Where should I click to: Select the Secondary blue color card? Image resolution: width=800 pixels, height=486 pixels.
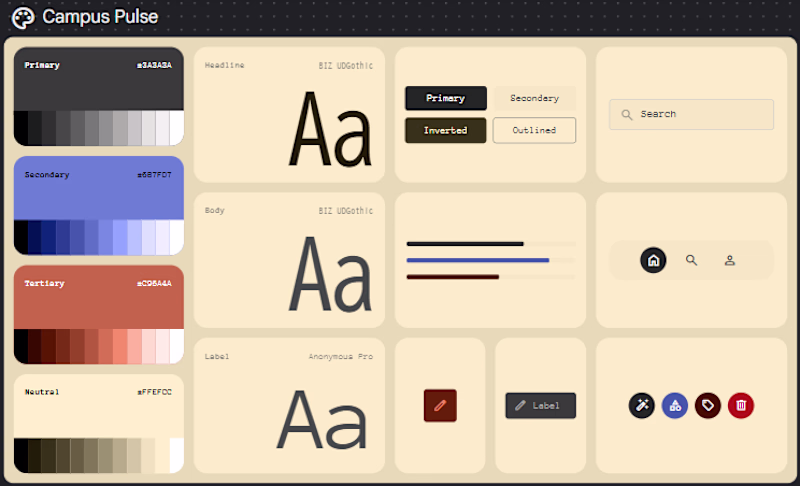point(98,206)
